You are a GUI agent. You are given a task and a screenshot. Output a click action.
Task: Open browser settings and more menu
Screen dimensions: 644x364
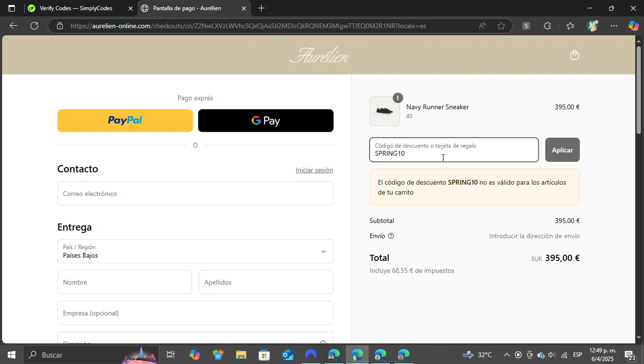click(x=614, y=26)
